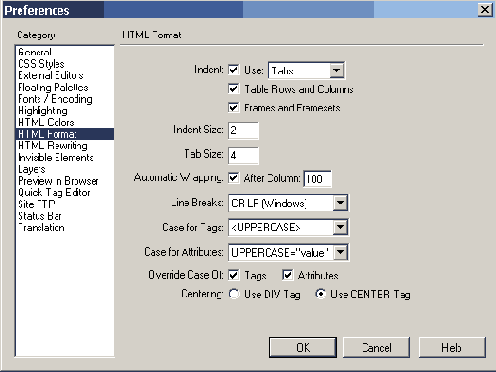
Task: Click the After Column value field
Action: 318,179
